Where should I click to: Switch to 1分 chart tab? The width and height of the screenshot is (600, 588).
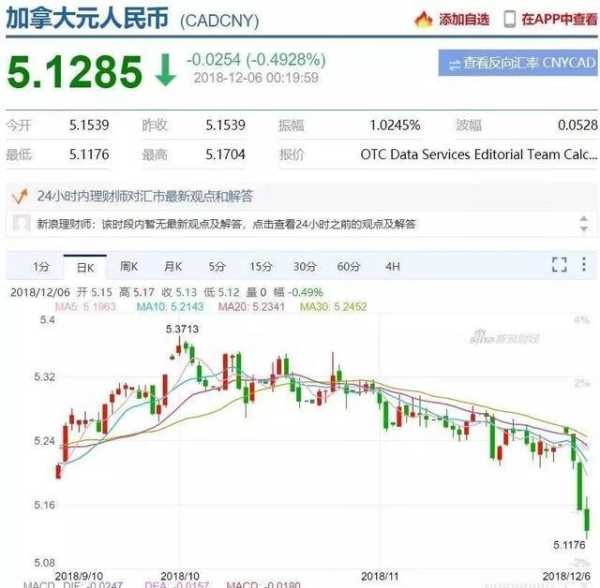tap(41, 267)
